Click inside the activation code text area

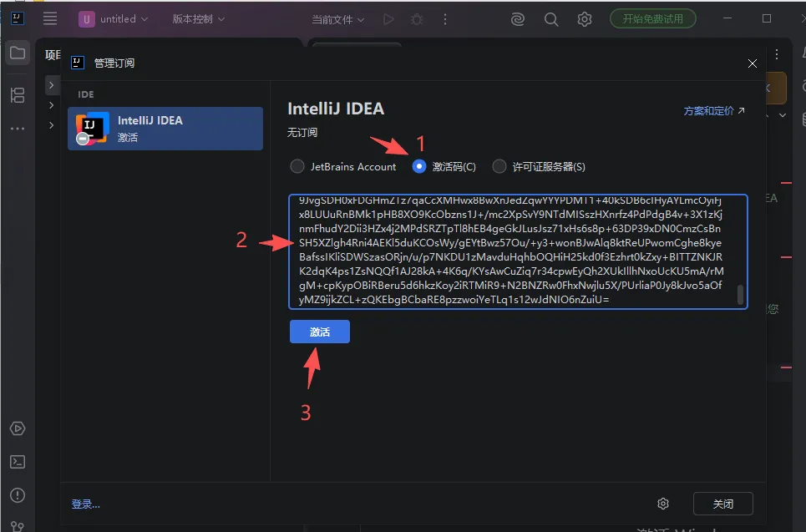518,252
